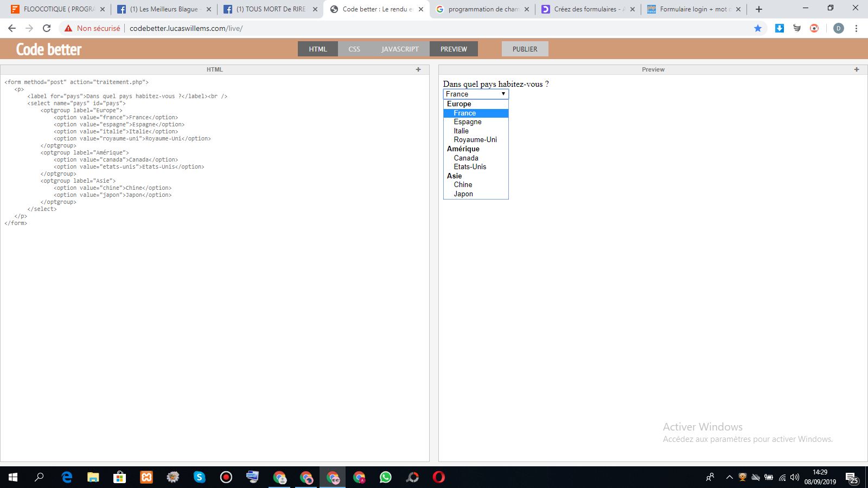Screen dimensions: 868x488
Task: Collapse the France country dropdown
Action: point(476,94)
